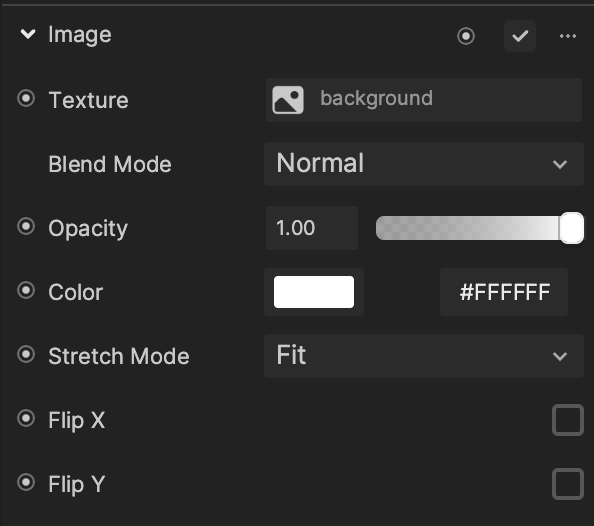This screenshot has height=526, width=594.
Task: Click the keyframe dot next to Opacity
Action: (26, 227)
